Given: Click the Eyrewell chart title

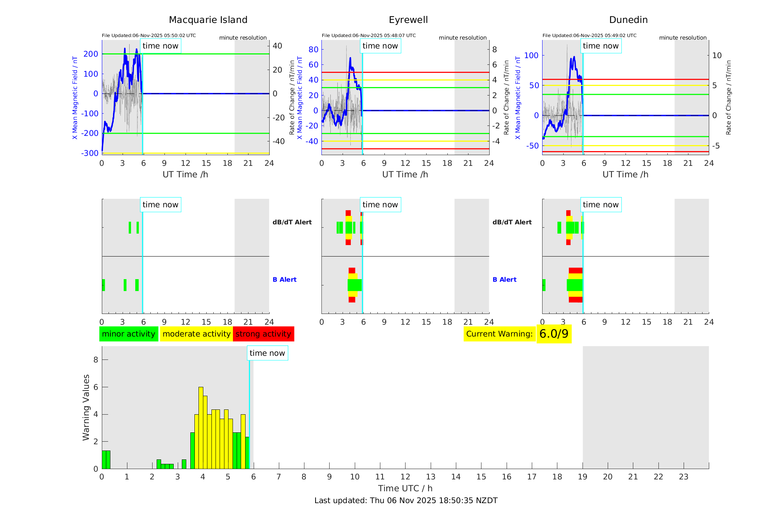Looking at the screenshot, I should pyautogui.click(x=408, y=20).
